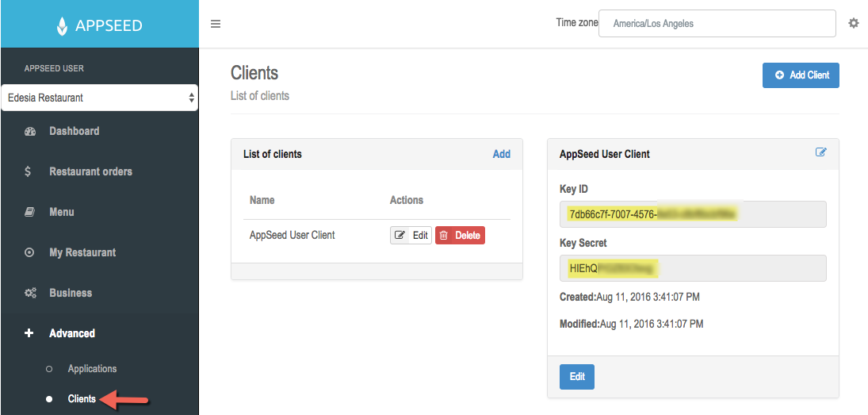Click the Clients page heading
Screen dimensions: 868x415
point(254,72)
